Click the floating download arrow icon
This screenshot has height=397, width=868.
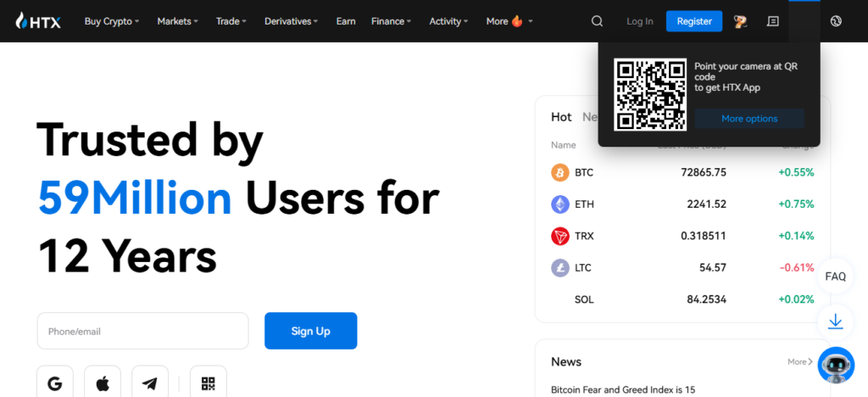(x=835, y=322)
